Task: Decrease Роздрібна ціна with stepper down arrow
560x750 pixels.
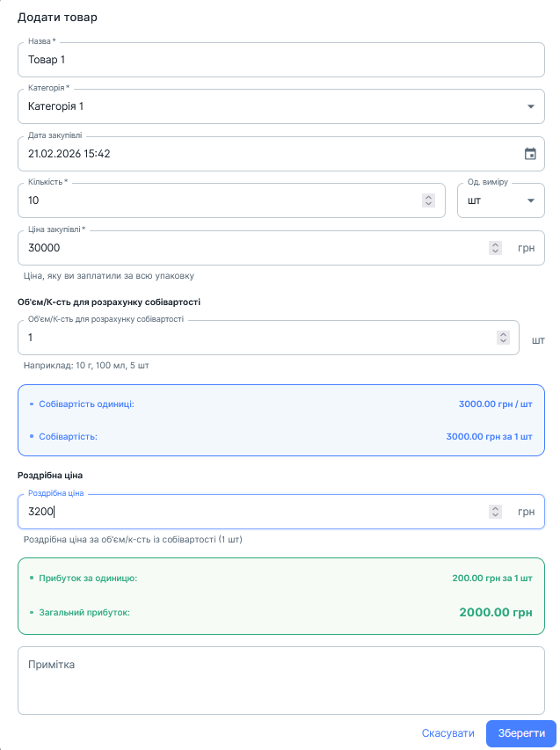Action: (496, 515)
